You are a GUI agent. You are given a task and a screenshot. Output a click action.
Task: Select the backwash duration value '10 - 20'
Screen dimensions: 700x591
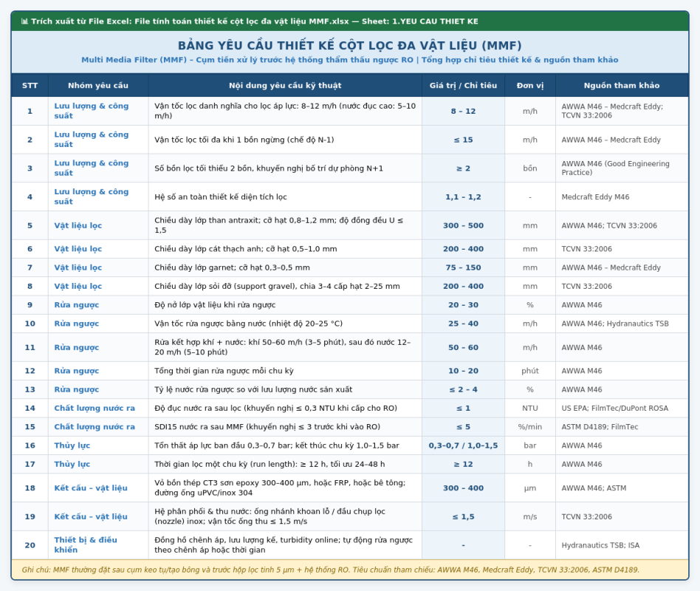464,371
